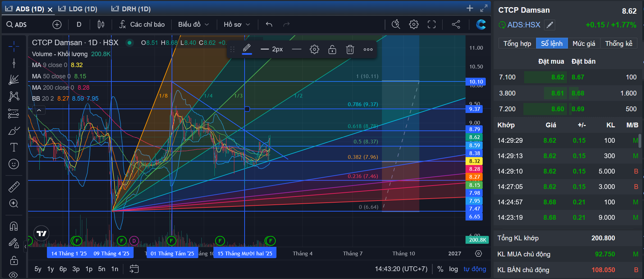This screenshot has height=279, width=644.
Task: Open the share chart icon
Action: [456, 24]
